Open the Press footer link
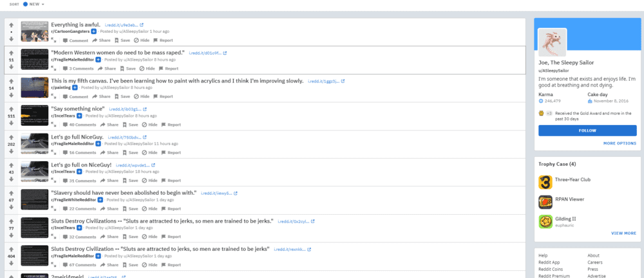 [592, 270]
